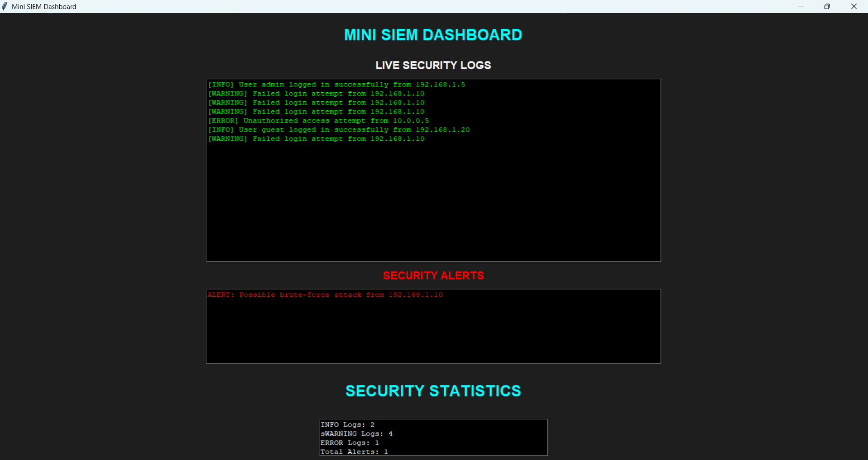This screenshot has width=868, height=460.
Task: Close the Mini SIEM Dashboard window
Action: tap(854, 6)
